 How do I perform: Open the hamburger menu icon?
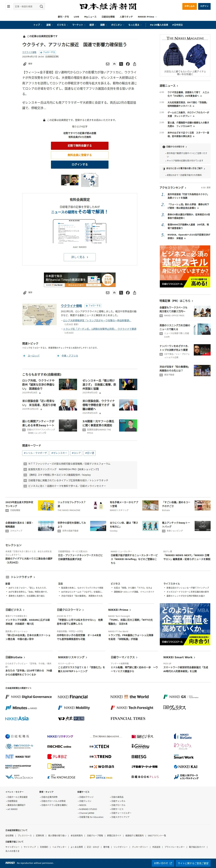pos(8,6)
